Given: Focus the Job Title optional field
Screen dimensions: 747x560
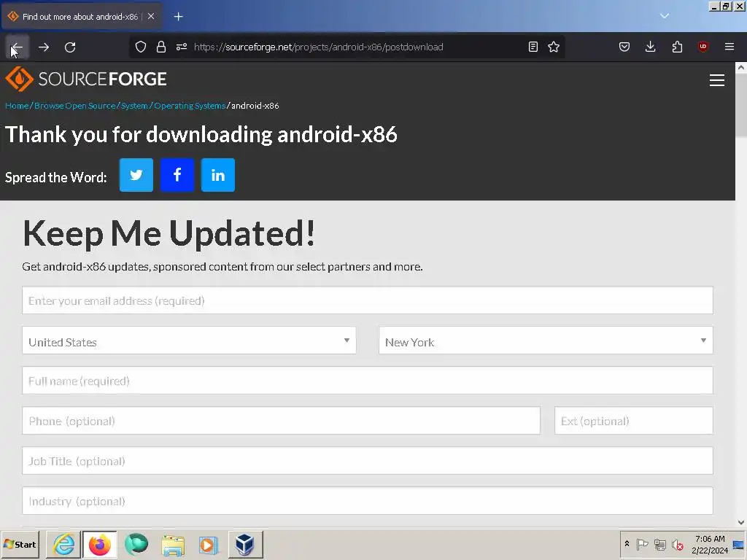Looking at the screenshot, I should [368, 461].
